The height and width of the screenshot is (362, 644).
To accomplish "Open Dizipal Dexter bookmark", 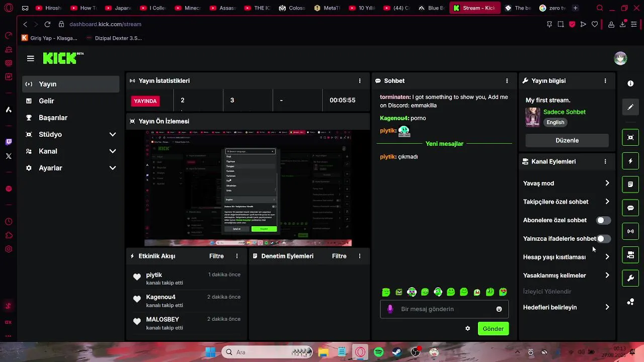I will tap(114, 38).
